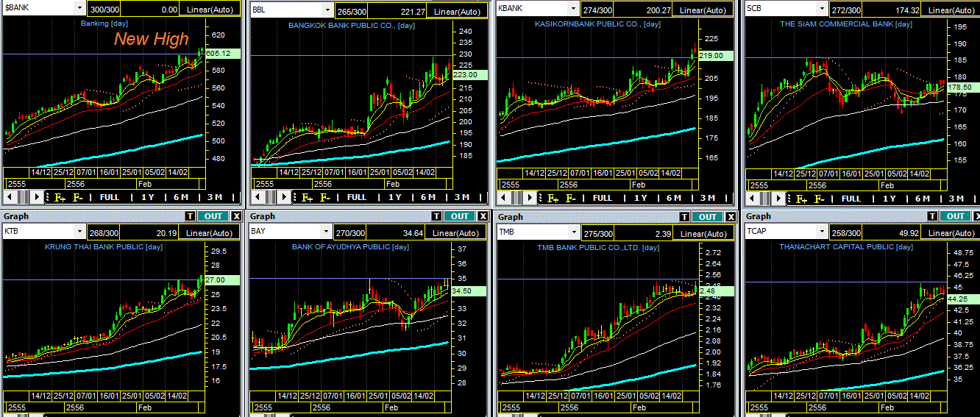Set KBANK chart to 3M range
980x417 pixels.
[x=708, y=197]
